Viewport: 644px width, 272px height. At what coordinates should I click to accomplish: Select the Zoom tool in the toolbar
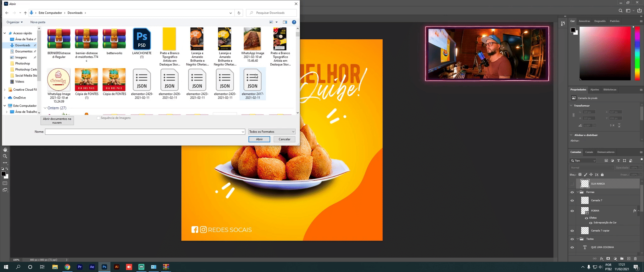(x=5, y=156)
